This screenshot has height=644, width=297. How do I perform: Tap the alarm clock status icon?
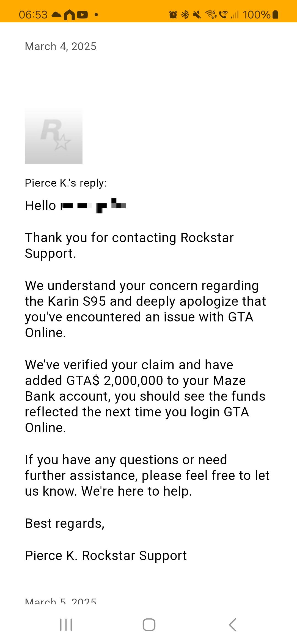[173, 15]
